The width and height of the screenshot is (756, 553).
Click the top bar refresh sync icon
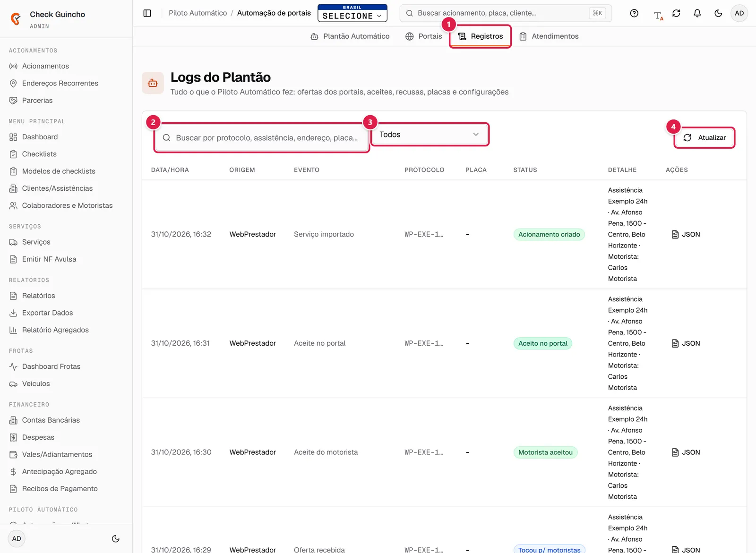pos(676,13)
